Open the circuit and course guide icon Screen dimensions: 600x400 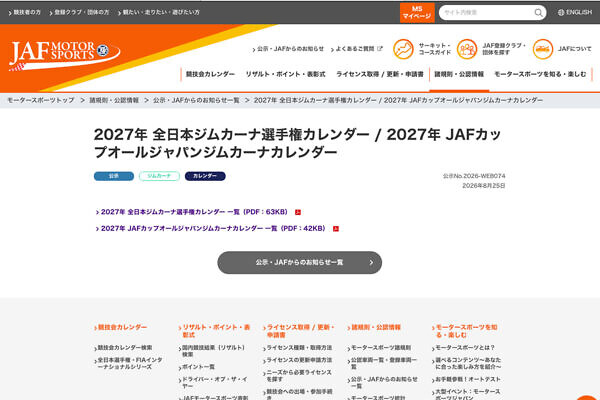(x=403, y=49)
